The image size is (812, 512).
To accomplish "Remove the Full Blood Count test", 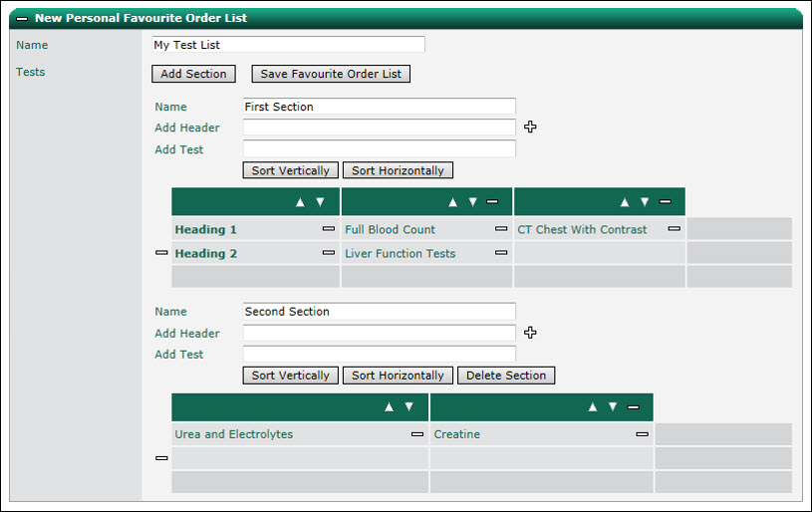I will (501, 228).
